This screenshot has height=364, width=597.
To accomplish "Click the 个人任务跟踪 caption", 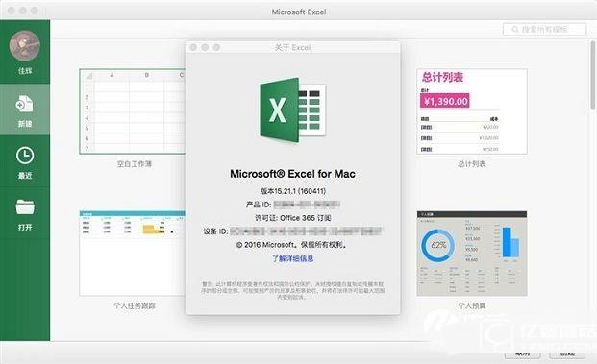I will point(134,305).
